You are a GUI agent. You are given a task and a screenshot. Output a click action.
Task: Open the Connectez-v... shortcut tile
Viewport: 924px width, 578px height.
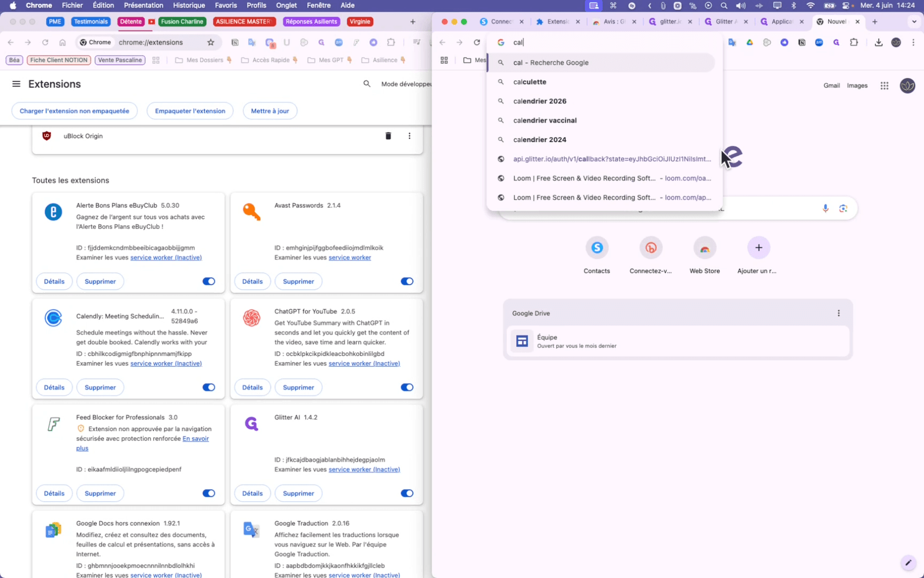point(651,256)
